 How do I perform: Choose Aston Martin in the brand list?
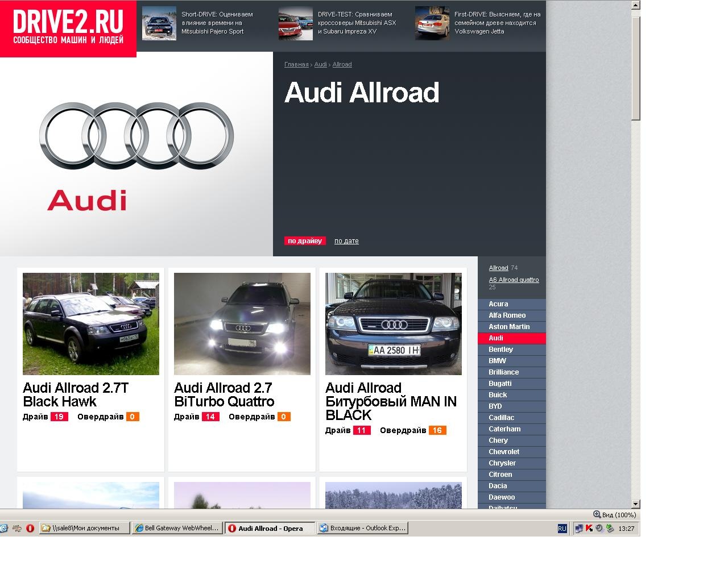click(x=512, y=327)
